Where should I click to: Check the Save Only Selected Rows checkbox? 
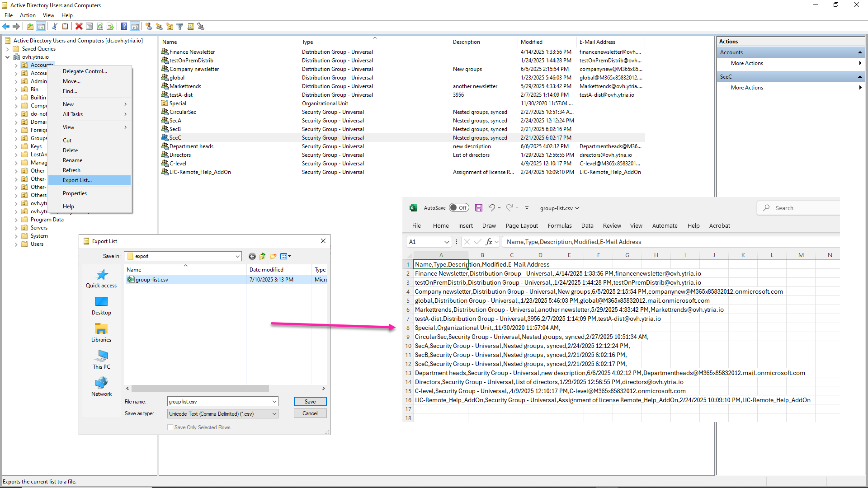point(170,427)
